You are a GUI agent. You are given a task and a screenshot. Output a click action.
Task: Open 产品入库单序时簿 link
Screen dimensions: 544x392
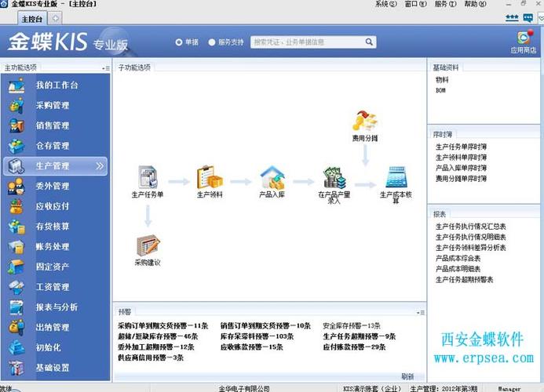click(x=461, y=168)
